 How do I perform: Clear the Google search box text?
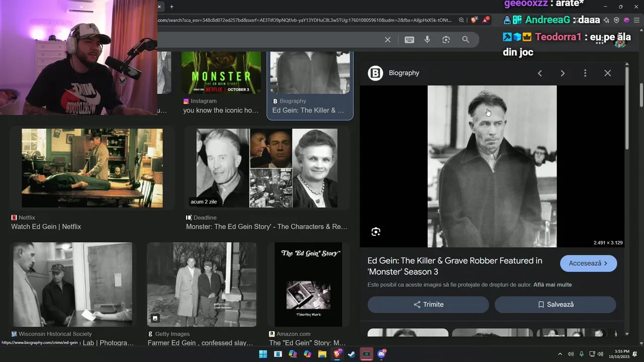coord(387,40)
